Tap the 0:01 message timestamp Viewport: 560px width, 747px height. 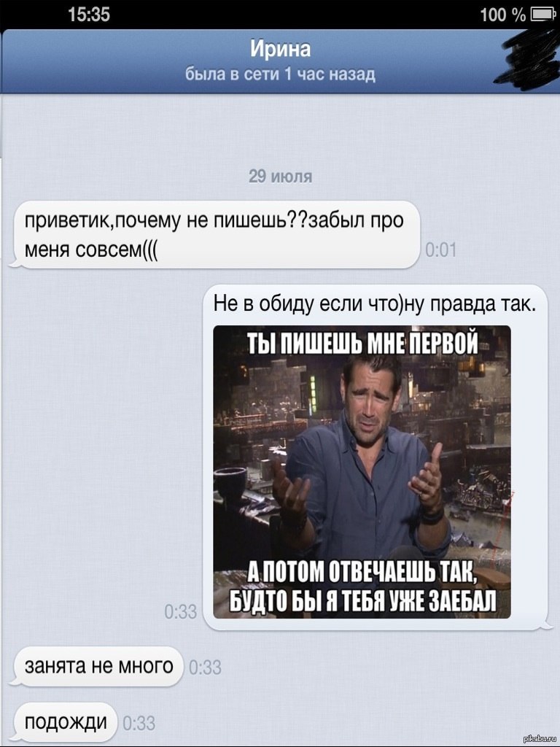click(440, 249)
